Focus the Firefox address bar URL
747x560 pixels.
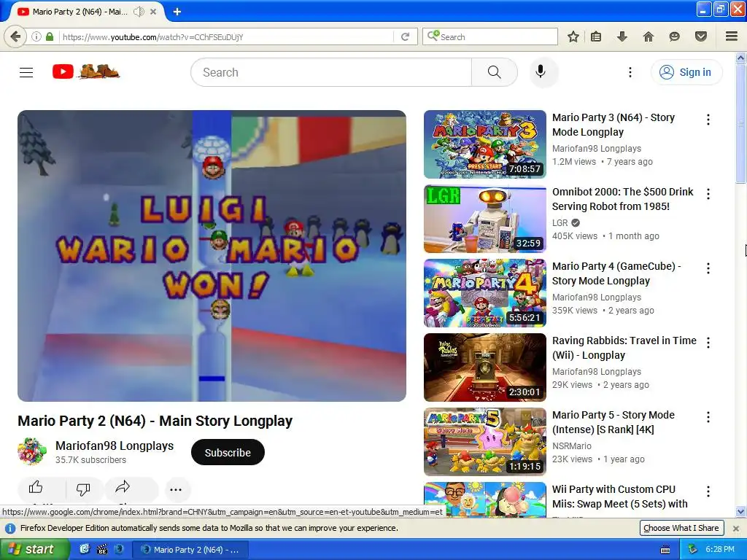click(226, 36)
